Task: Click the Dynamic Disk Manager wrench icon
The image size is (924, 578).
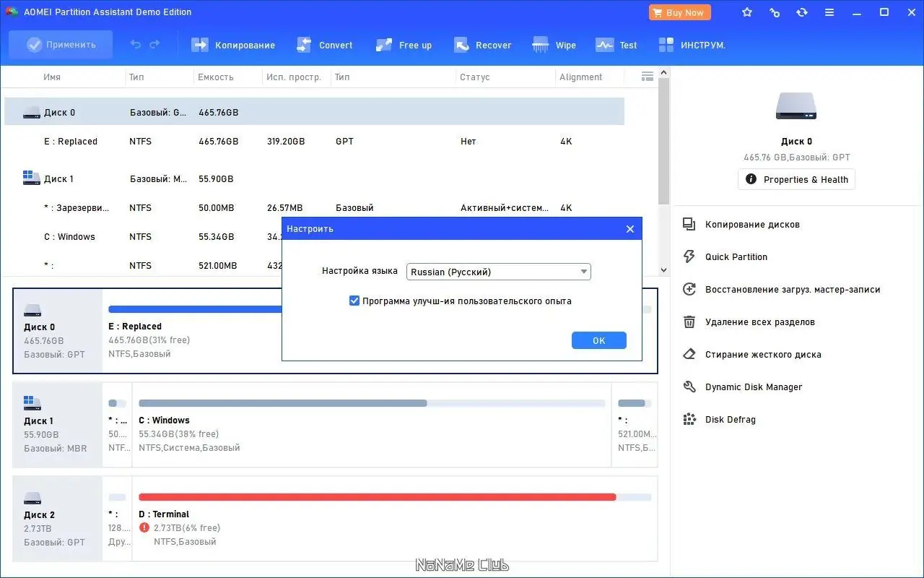Action: [689, 387]
